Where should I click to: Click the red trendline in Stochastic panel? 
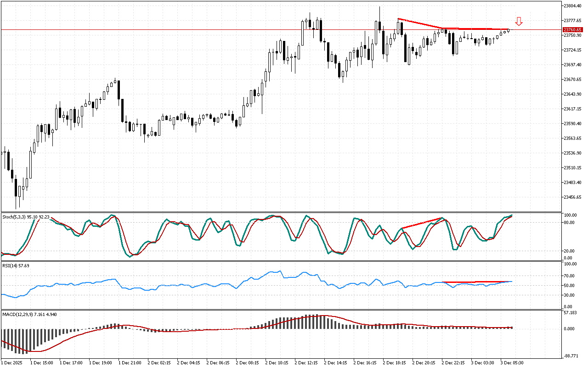coord(422,223)
